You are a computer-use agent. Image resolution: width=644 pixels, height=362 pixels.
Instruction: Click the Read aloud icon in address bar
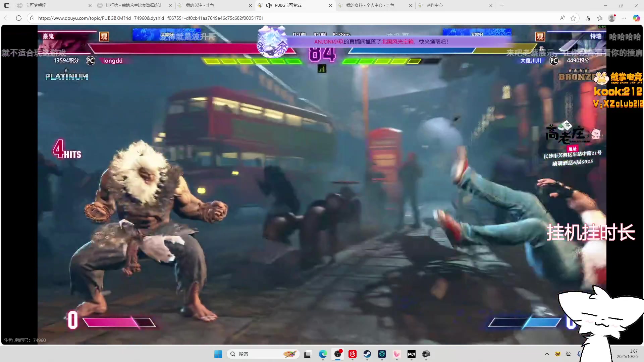pos(562,18)
